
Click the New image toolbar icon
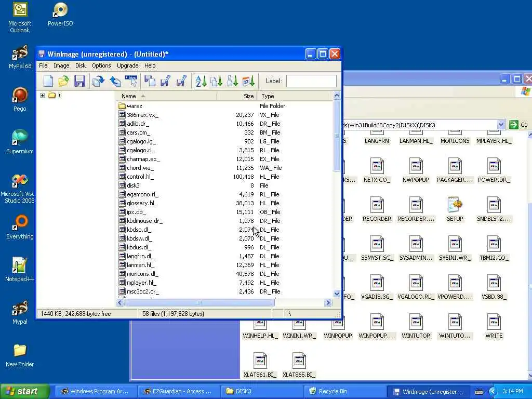[x=48, y=81]
